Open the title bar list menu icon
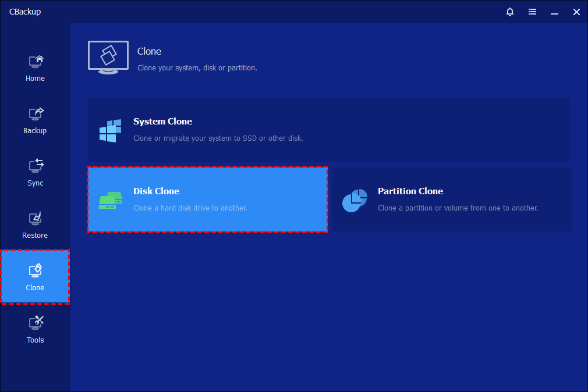 tap(532, 12)
